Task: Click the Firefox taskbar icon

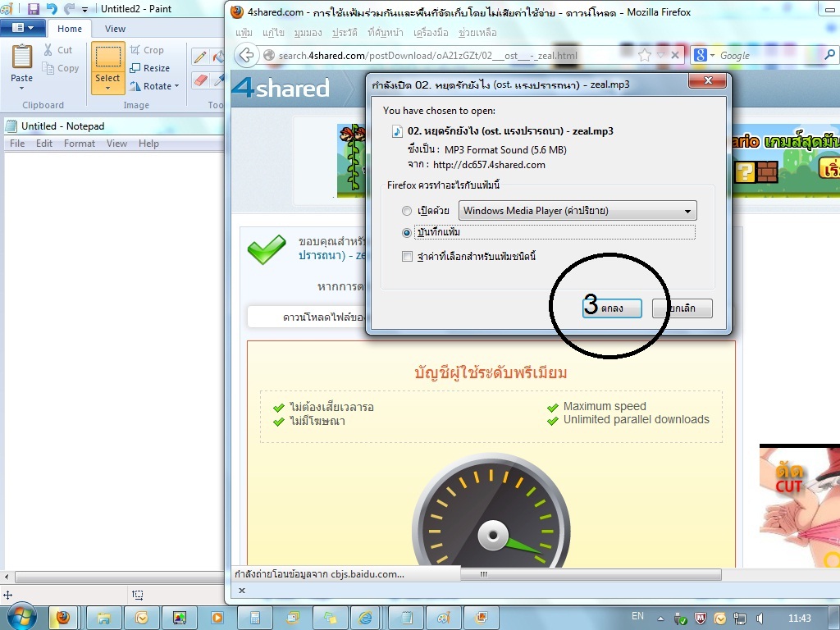Action: (x=63, y=618)
